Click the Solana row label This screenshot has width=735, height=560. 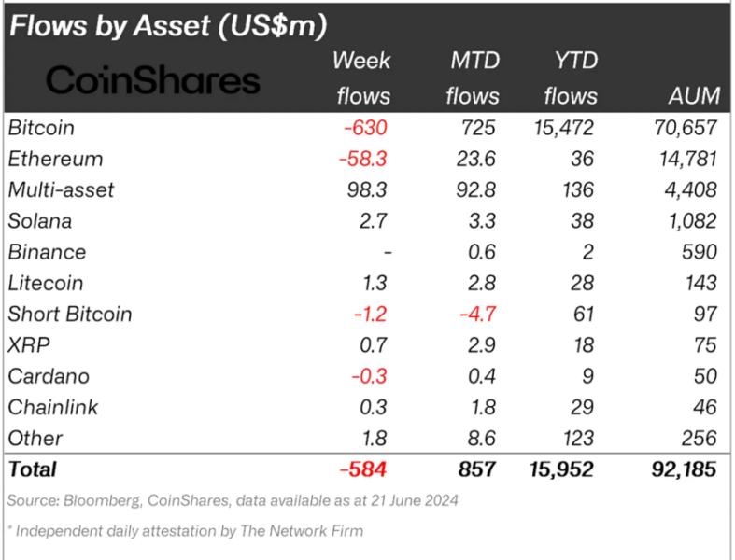(x=39, y=221)
